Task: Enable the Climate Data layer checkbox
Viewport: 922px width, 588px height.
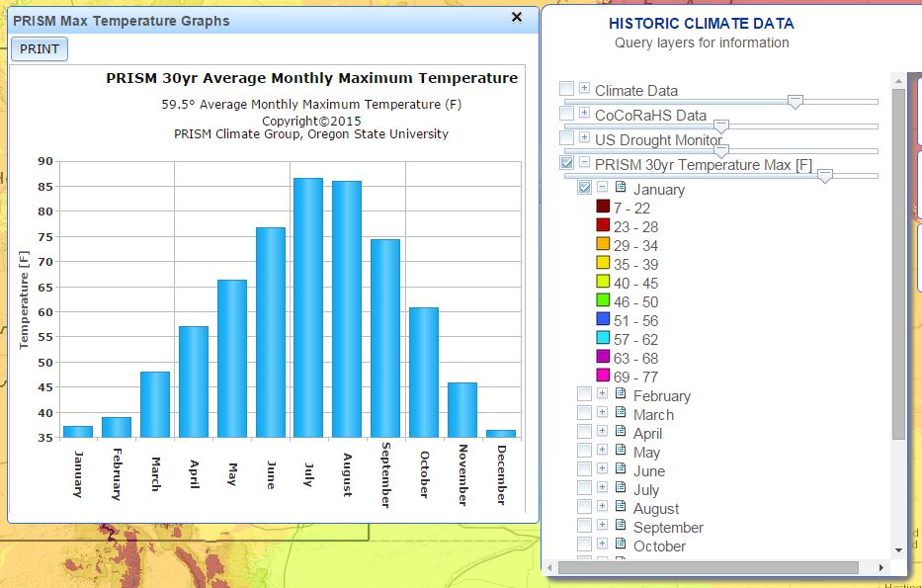Action: [x=566, y=89]
